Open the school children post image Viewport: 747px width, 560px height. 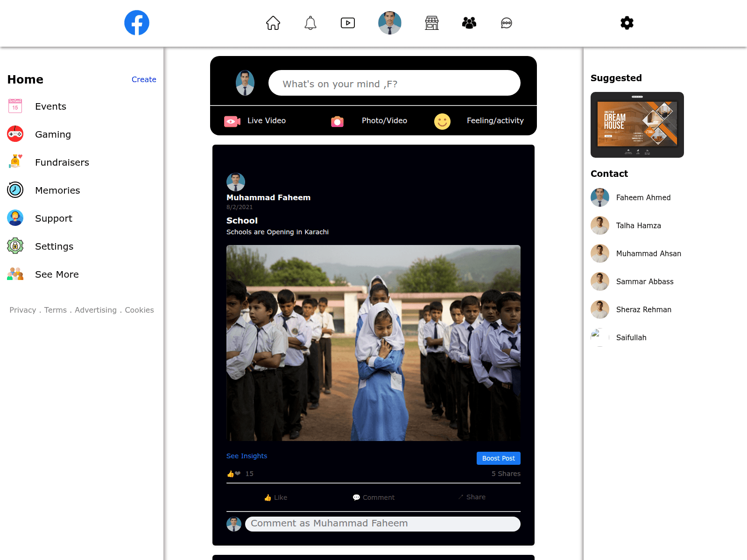(x=373, y=343)
